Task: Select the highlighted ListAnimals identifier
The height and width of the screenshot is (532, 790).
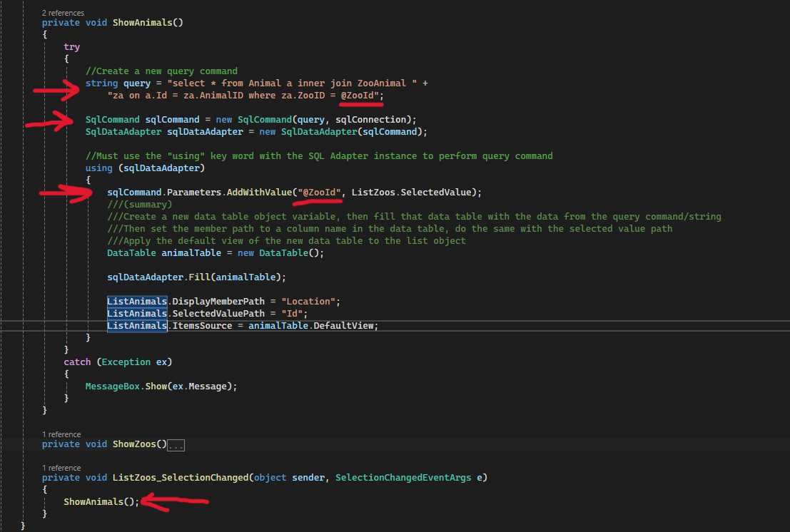Action: coord(137,301)
